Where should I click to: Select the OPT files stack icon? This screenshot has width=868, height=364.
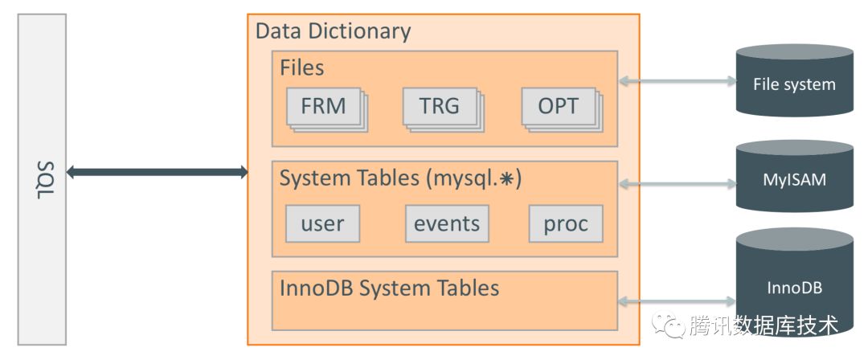(x=562, y=109)
